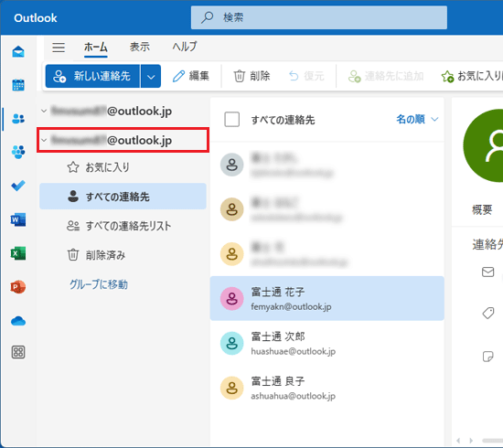Toggle the hamburger navigation pane button
Viewport: 503px width, 448px height.
pyautogui.click(x=59, y=48)
